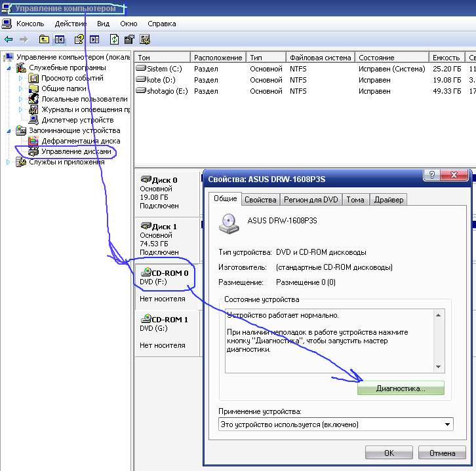Screen dimensions: 476x471
Task: Click the Службы и приложения icon
Action: coord(21,162)
